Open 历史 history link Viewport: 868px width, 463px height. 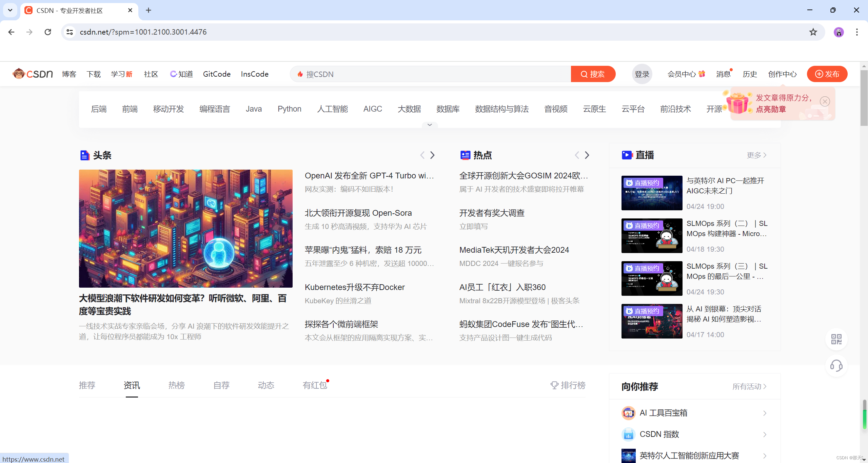pyautogui.click(x=750, y=74)
